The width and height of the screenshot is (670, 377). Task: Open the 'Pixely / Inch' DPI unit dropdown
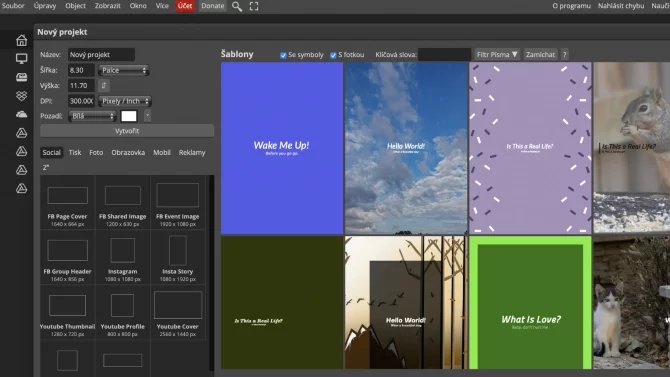(x=125, y=101)
